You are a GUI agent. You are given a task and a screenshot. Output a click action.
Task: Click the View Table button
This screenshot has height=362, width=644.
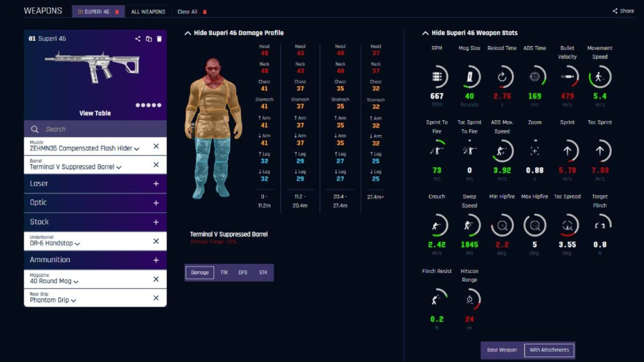tap(95, 113)
